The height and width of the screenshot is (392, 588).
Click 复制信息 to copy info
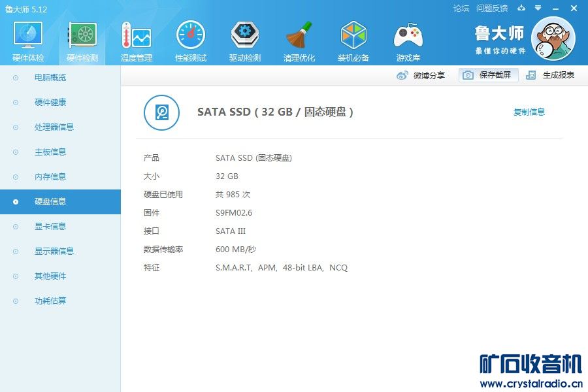click(529, 112)
